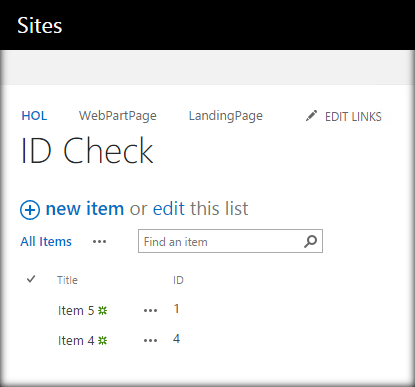Open the Sites link in top bar

pyautogui.click(x=40, y=26)
